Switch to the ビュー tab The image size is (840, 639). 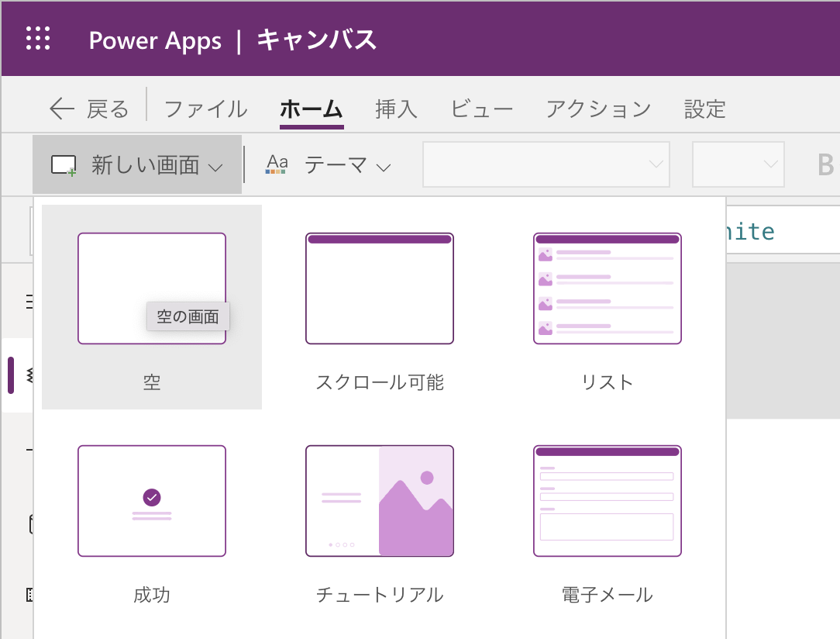pyautogui.click(x=481, y=109)
